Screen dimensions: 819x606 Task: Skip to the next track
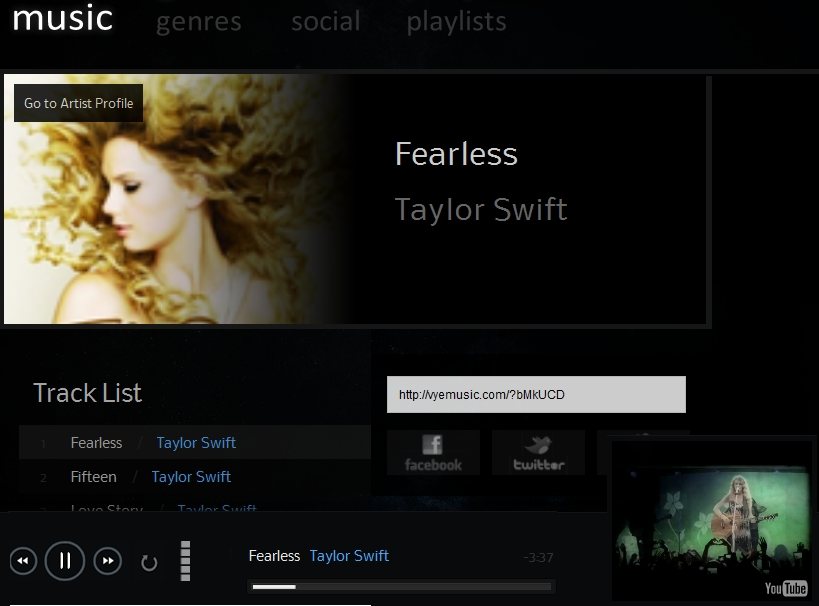[108, 561]
